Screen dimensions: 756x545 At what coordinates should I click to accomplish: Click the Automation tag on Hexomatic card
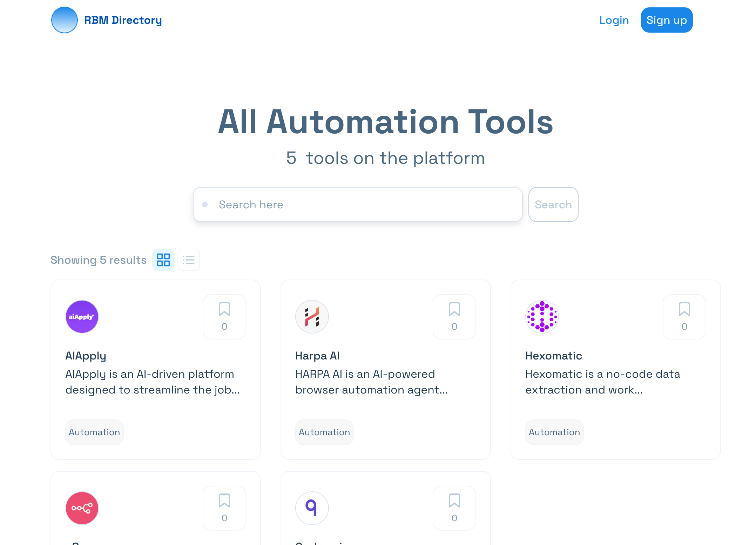coord(554,432)
